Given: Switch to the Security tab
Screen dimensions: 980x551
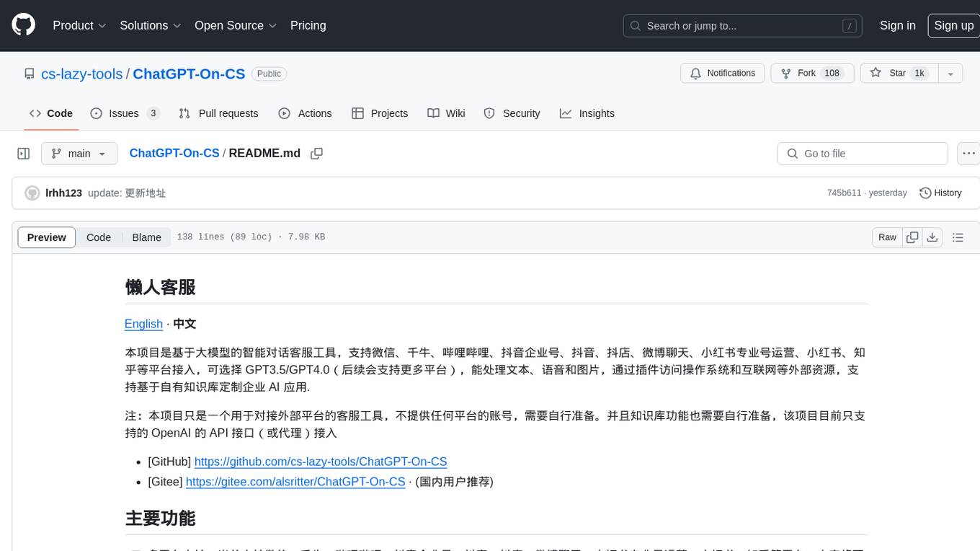Looking at the screenshot, I should tap(512, 113).
